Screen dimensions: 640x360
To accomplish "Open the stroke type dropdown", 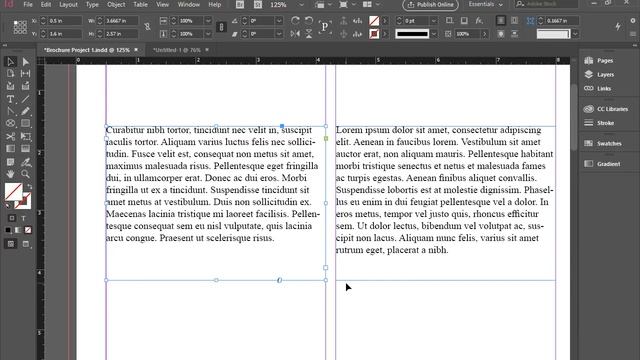I will pyautogui.click(x=434, y=34).
